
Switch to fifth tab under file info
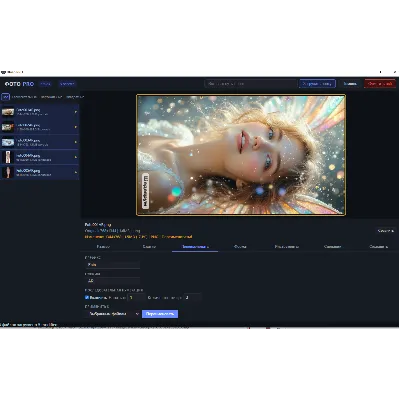click(286, 247)
